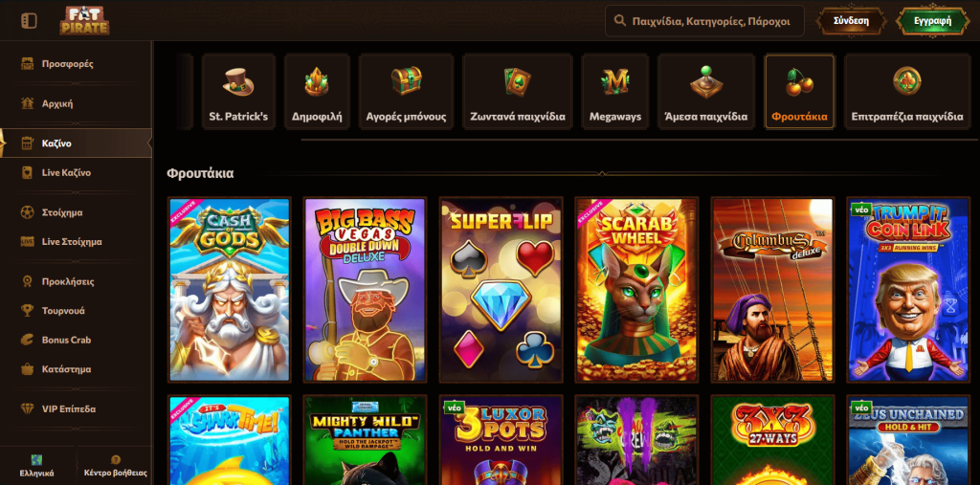Collapse sidebar using panel toggle icon
Screen dimensions: 980x485
click(29, 21)
